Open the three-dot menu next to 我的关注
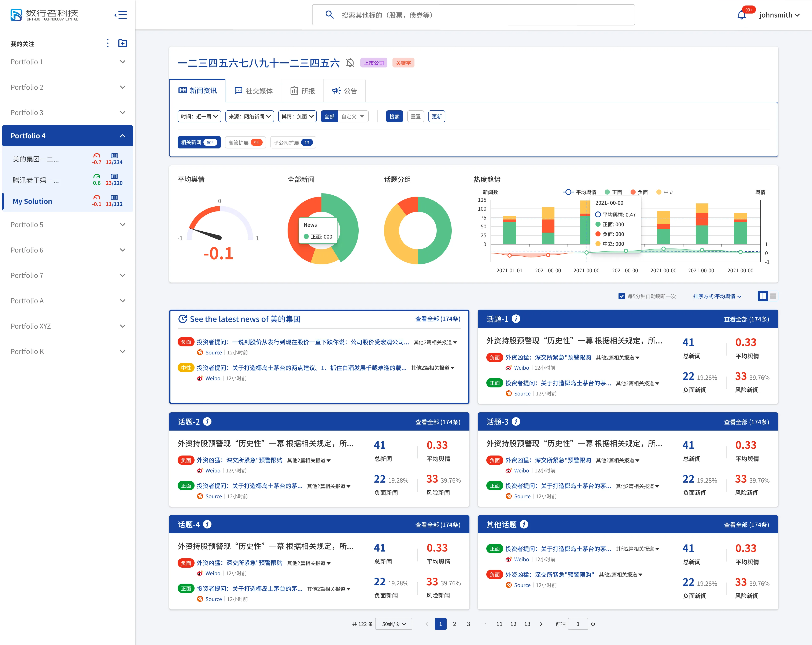Image resolution: width=812 pixels, height=645 pixels. [108, 43]
